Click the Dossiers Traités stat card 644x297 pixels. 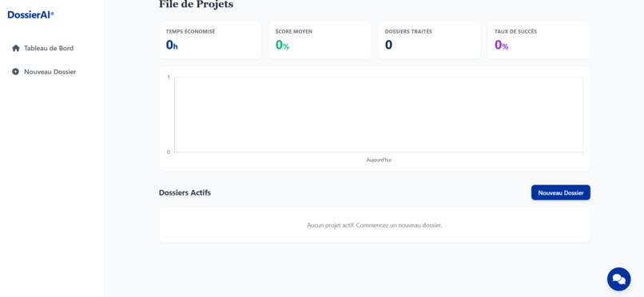pos(429,40)
